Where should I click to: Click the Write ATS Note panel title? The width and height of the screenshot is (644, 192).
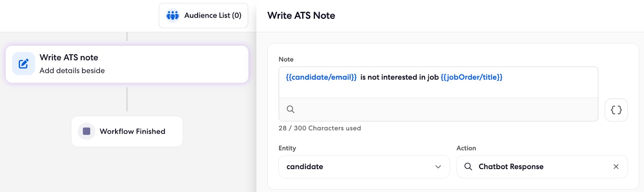(301, 16)
